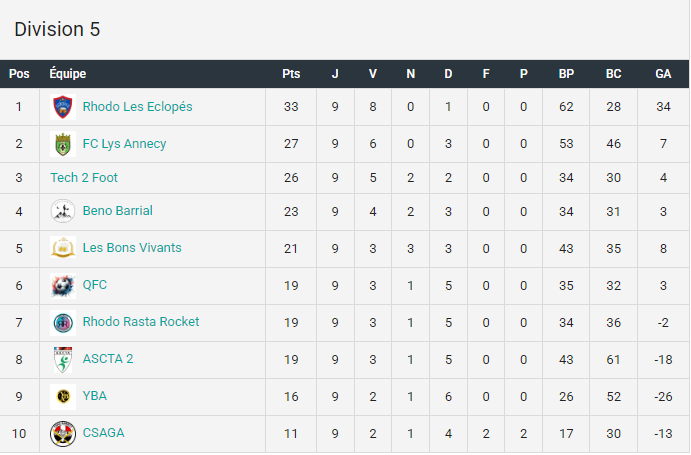The width and height of the screenshot is (691, 455).
Task: Click the QFC soccer ball logo
Action: point(63,285)
